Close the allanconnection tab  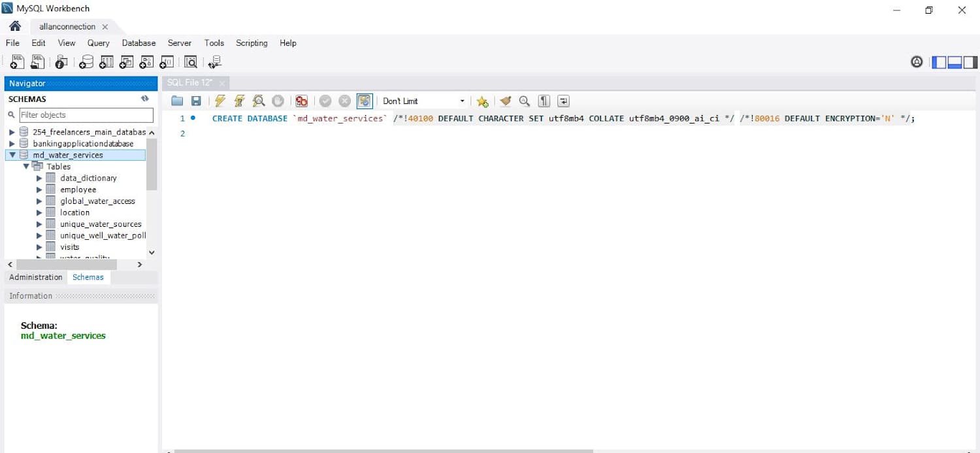coord(105,27)
